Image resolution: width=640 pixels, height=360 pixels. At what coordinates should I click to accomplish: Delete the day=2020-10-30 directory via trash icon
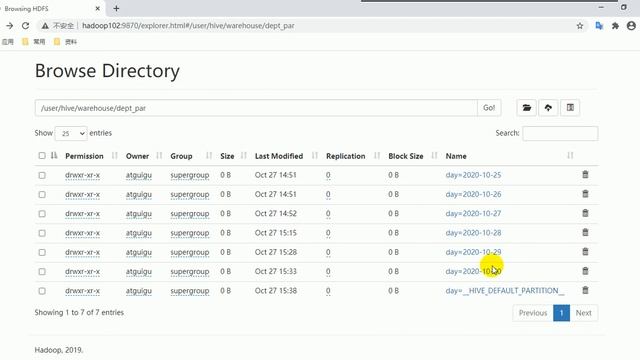585,271
